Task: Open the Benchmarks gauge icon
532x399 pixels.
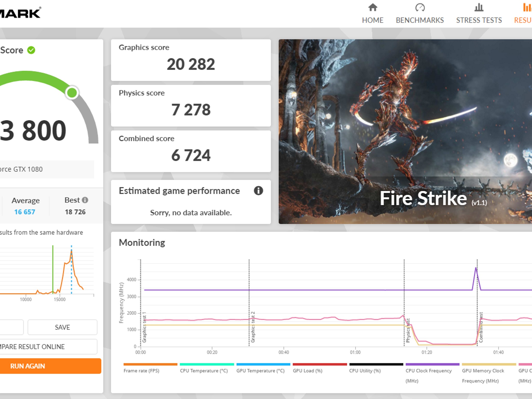Action: tap(420, 7)
